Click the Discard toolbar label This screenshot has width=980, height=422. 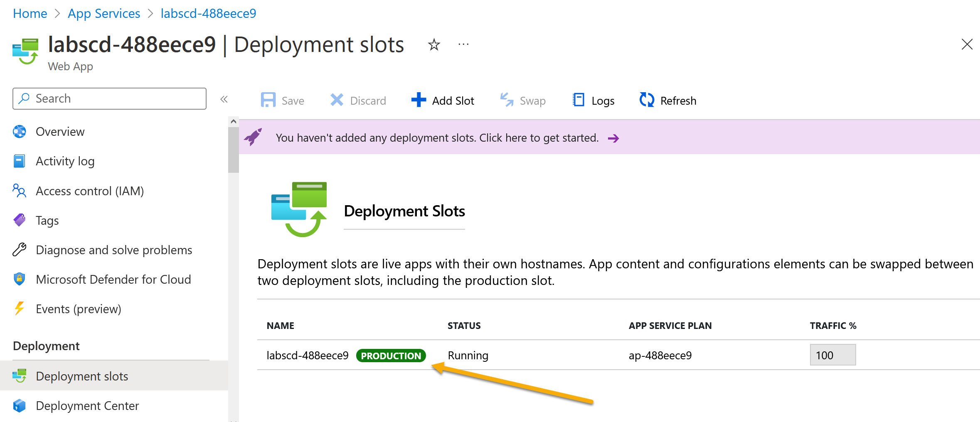(368, 101)
